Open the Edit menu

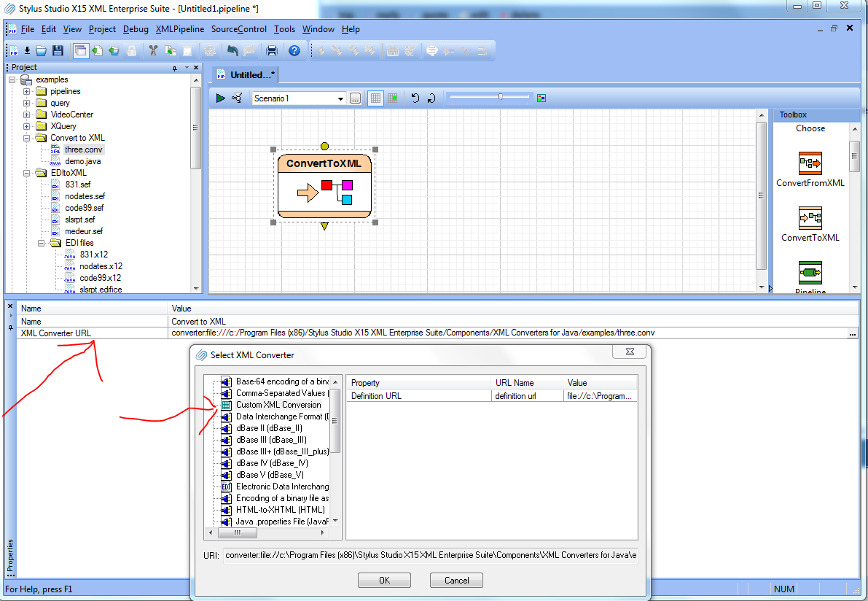(49, 29)
